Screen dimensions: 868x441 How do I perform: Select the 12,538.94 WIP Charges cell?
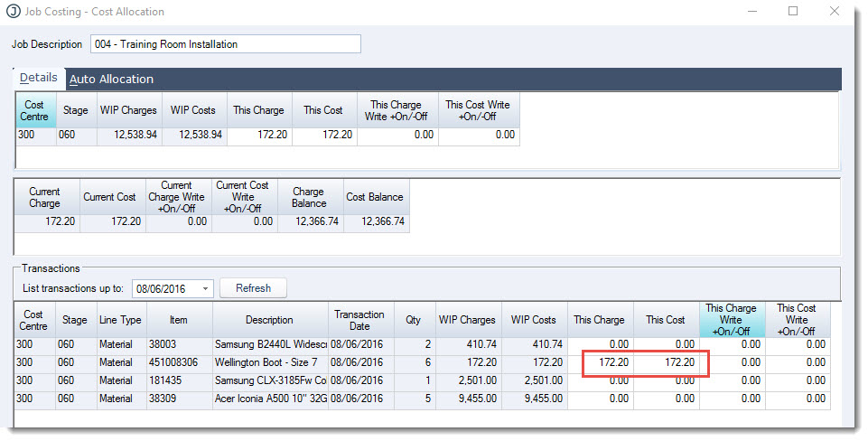[x=129, y=135]
